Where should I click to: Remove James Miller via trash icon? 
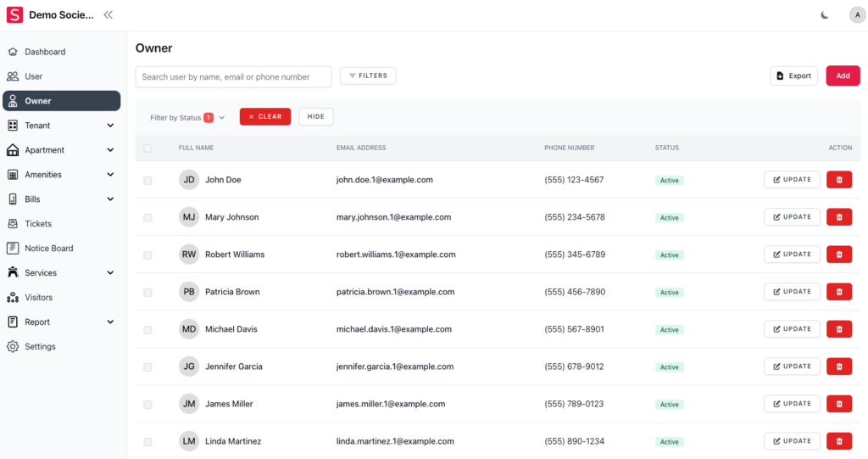pos(838,404)
